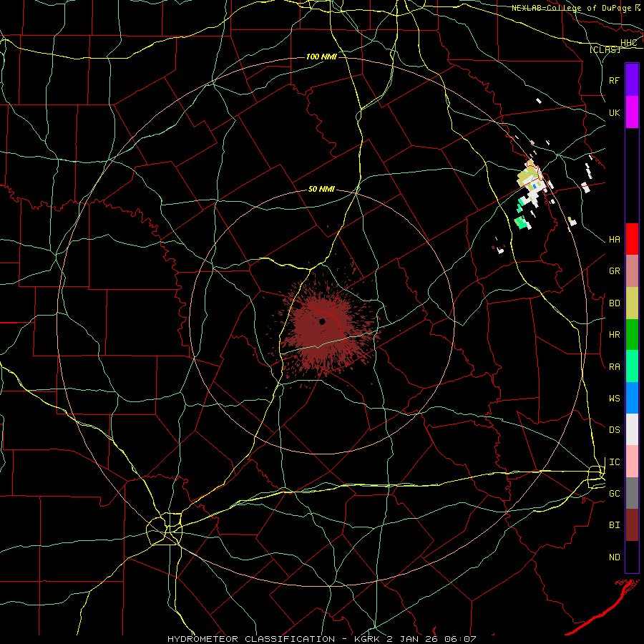Screen dimensions: 644x644
Task: Click the RF purple color swatch in legend
Action: (632, 80)
